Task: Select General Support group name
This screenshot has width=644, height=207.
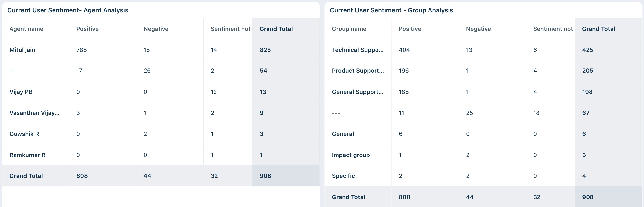Action: click(x=358, y=92)
